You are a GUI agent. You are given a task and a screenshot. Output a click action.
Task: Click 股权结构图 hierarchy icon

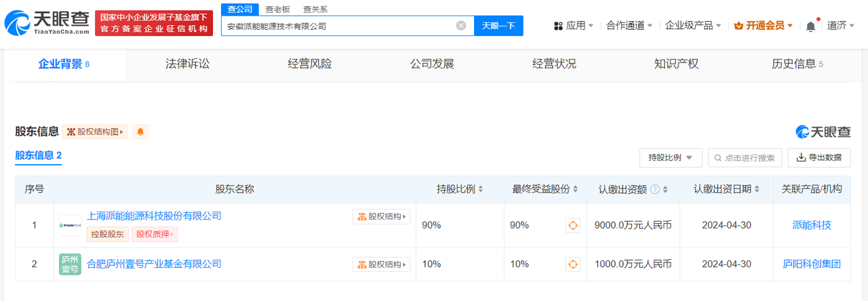(71, 132)
